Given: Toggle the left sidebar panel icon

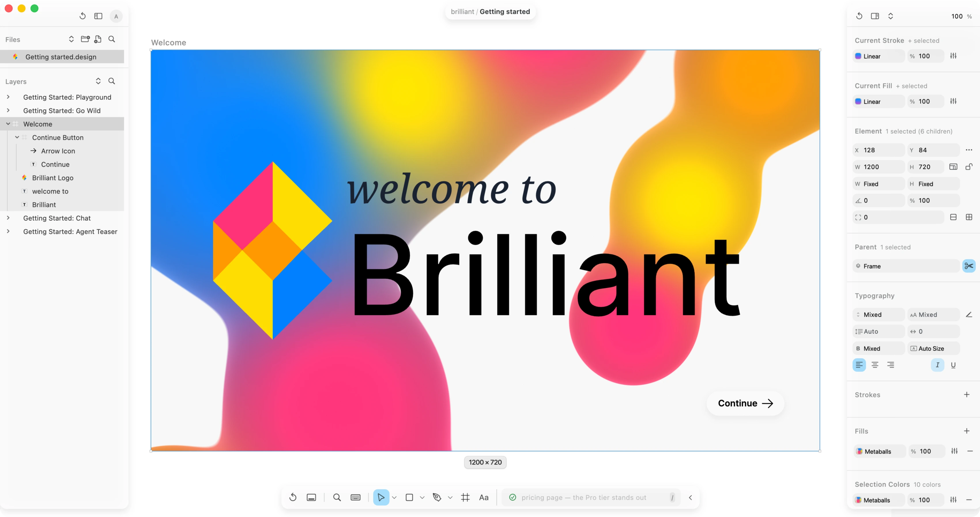Looking at the screenshot, I should click(99, 16).
